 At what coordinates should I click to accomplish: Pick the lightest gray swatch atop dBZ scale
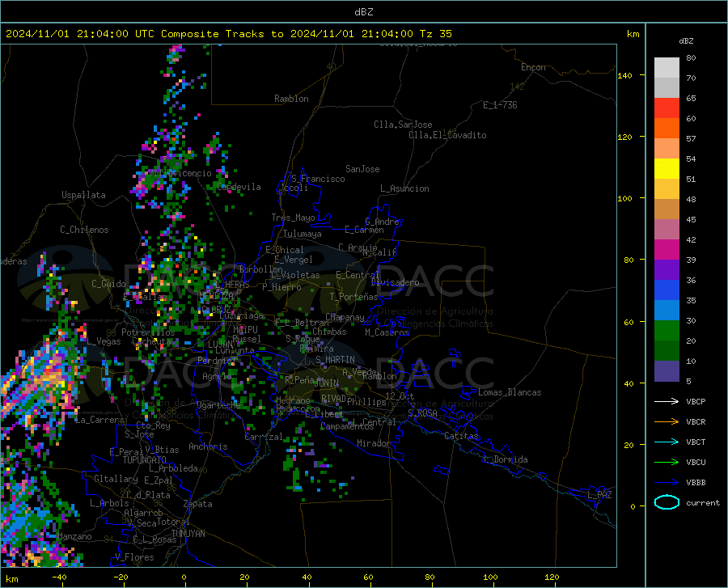(x=667, y=68)
